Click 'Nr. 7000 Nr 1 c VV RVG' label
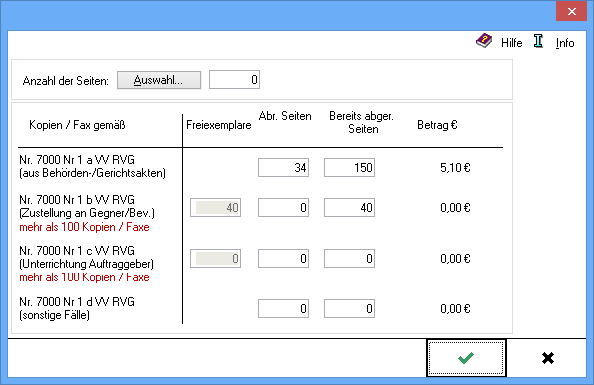Screen dimensions: 594x385 [77, 251]
